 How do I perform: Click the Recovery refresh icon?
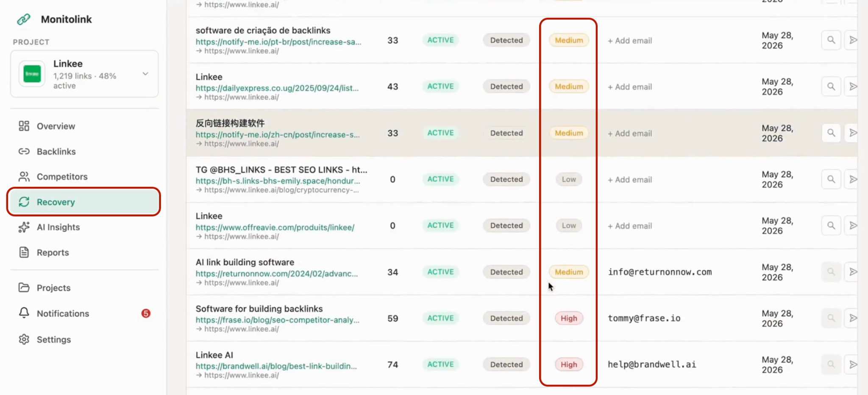click(24, 202)
